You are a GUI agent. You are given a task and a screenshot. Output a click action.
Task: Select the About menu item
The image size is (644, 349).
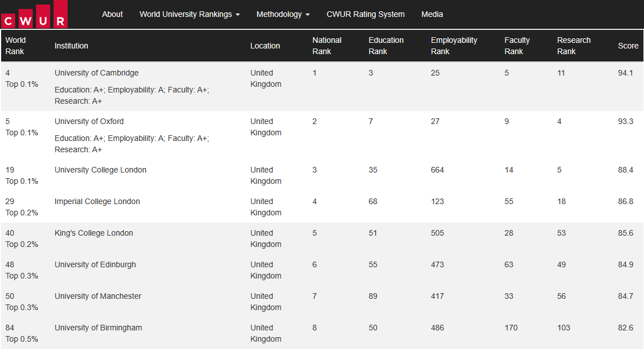(112, 14)
